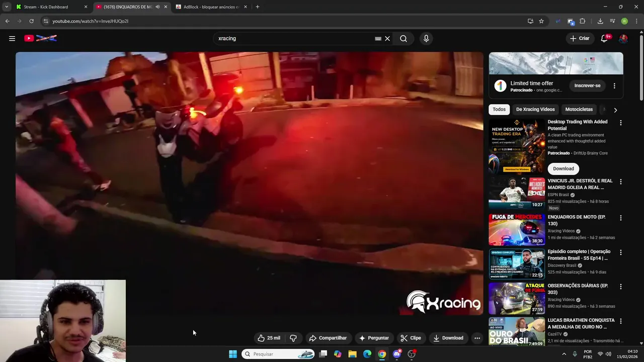The width and height of the screenshot is (644, 362).
Task: Reload the current page
Action: pyautogui.click(x=31, y=21)
